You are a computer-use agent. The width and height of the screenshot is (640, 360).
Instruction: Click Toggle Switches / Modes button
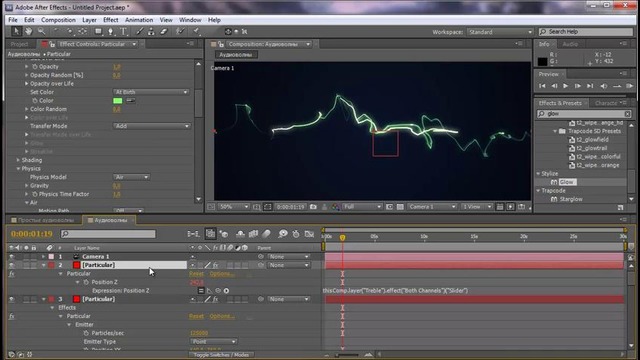[x=221, y=355]
